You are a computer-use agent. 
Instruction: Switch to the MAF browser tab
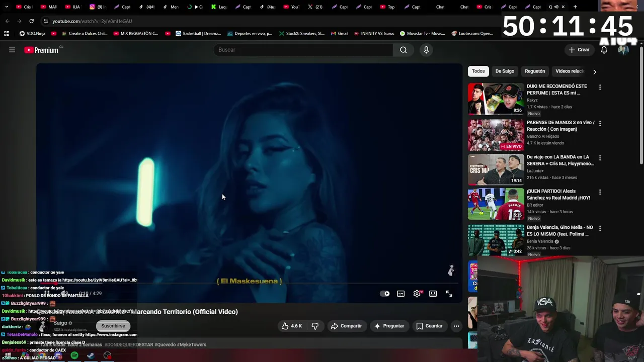tap(48, 7)
